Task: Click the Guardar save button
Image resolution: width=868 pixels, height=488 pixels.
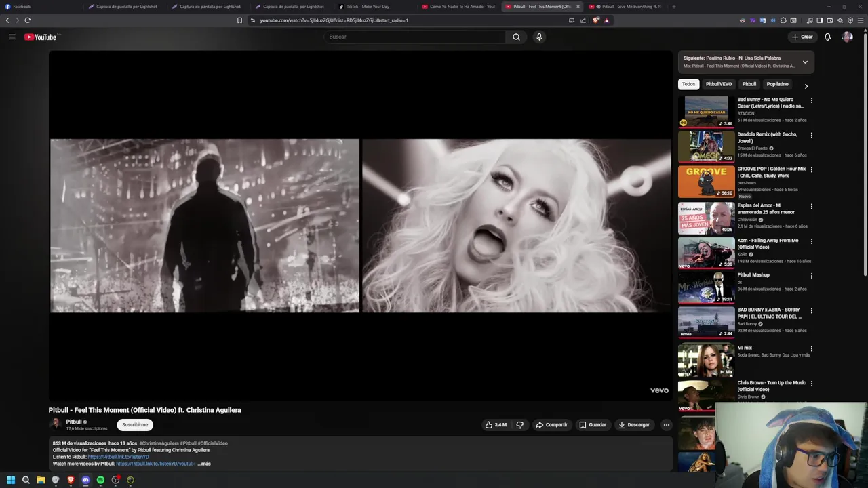Action: coord(593,425)
